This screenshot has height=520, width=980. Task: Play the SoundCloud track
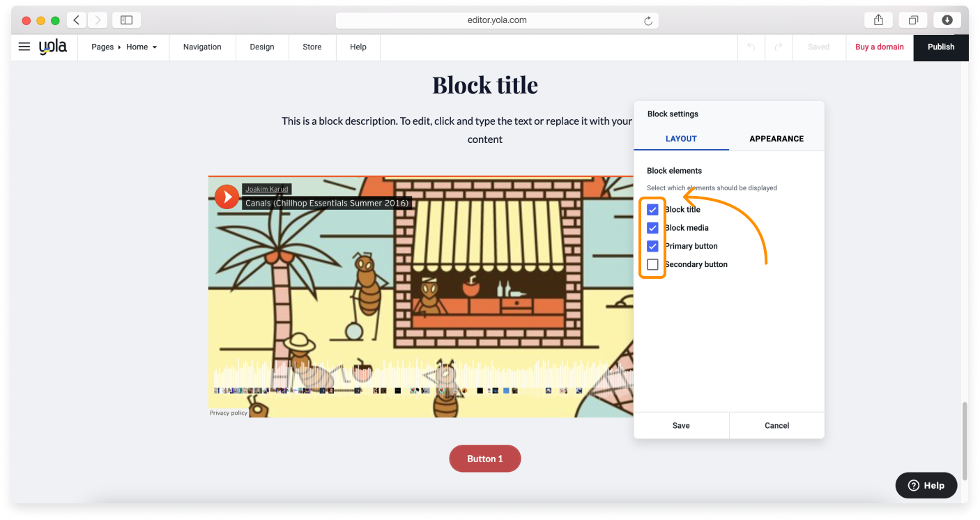227,197
